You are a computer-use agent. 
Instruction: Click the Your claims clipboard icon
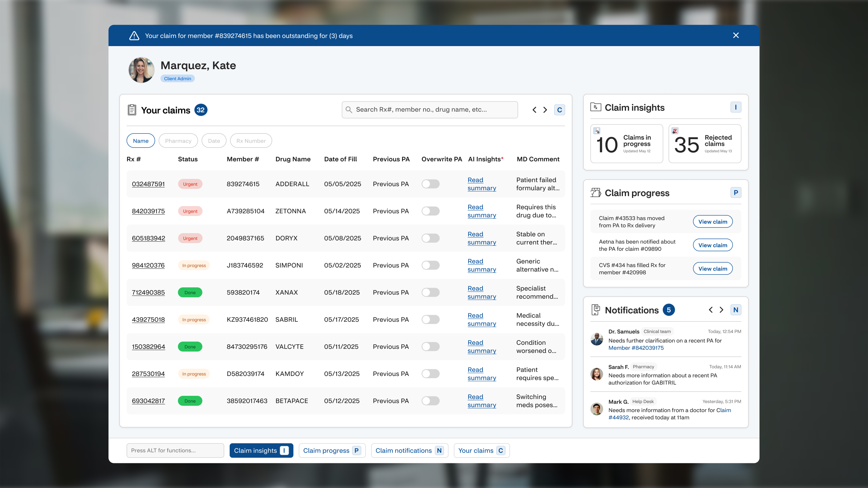click(132, 110)
